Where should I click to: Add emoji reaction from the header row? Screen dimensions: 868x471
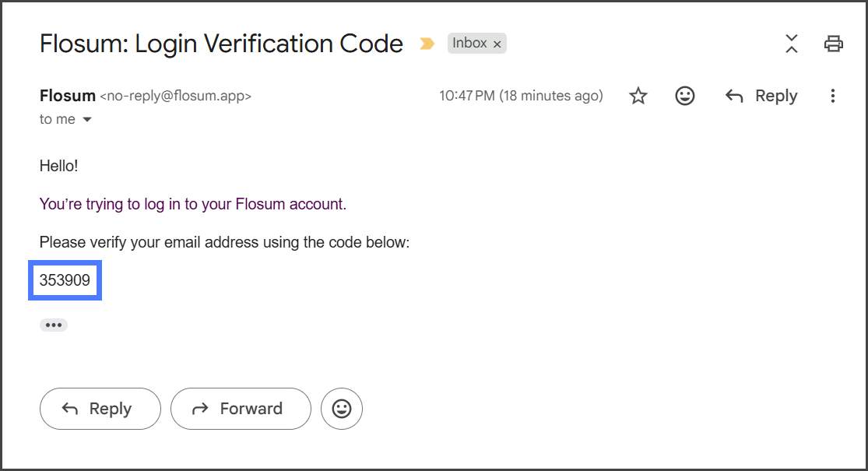pos(685,96)
